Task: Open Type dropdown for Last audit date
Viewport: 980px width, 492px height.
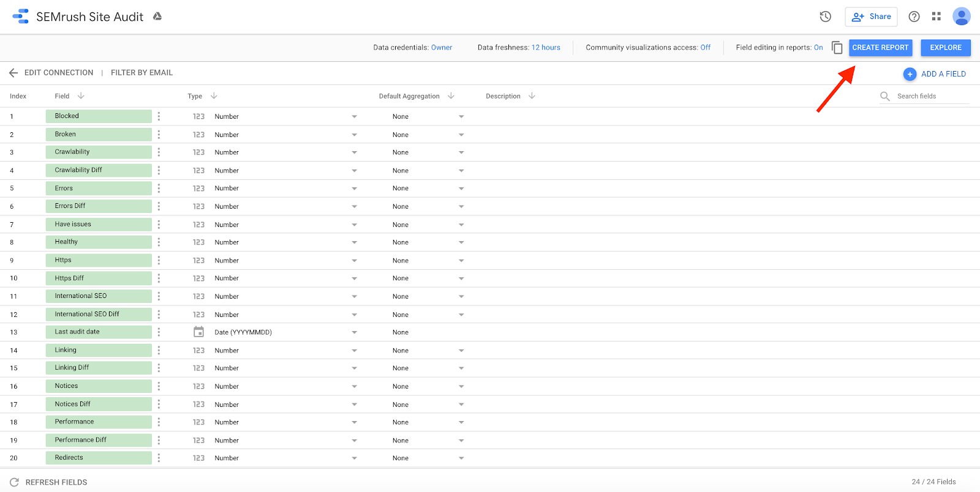Action: [x=354, y=332]
